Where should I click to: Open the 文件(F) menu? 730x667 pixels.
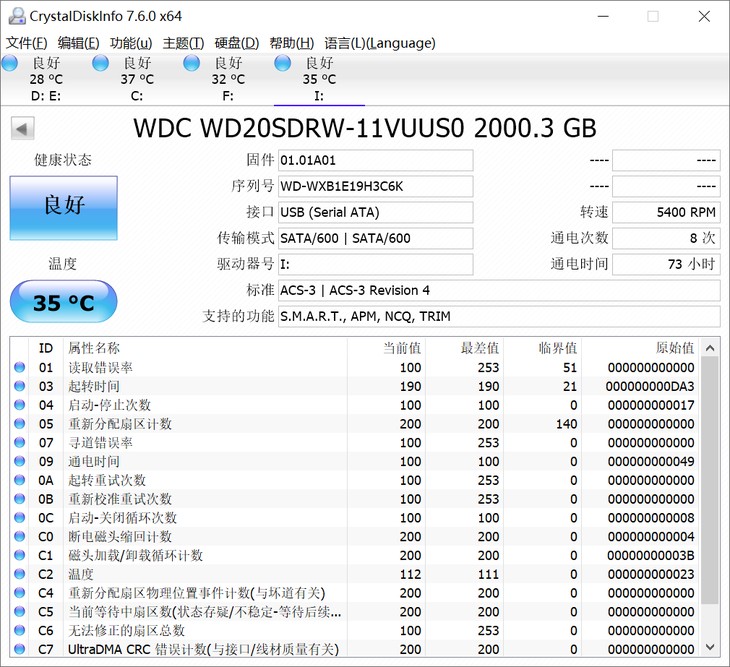[x=27, y=43]
